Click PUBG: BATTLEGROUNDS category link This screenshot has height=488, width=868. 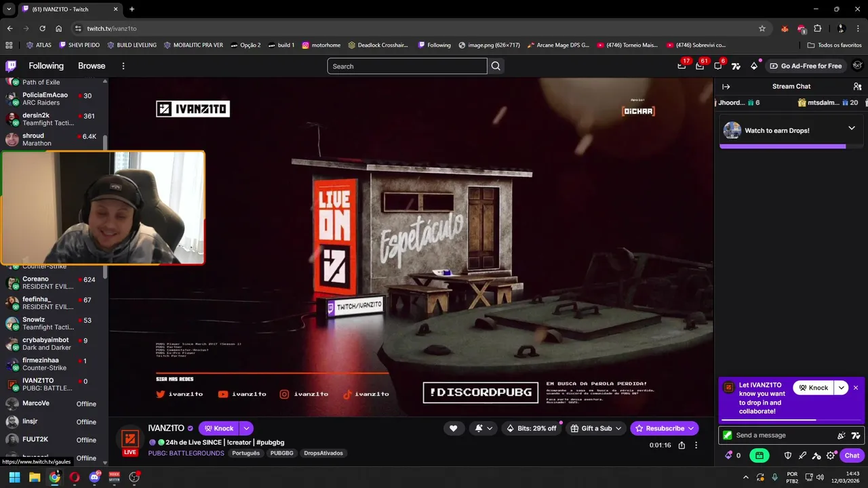[186, 453]
